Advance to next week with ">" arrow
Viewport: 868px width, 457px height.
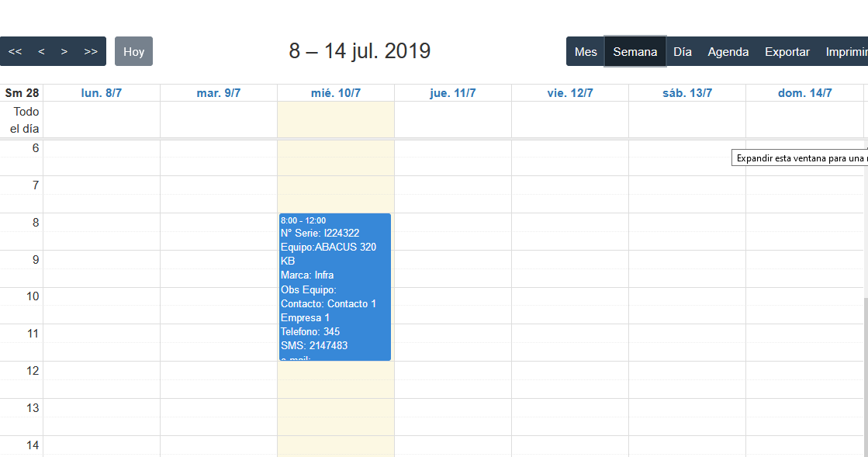point(64,51)
